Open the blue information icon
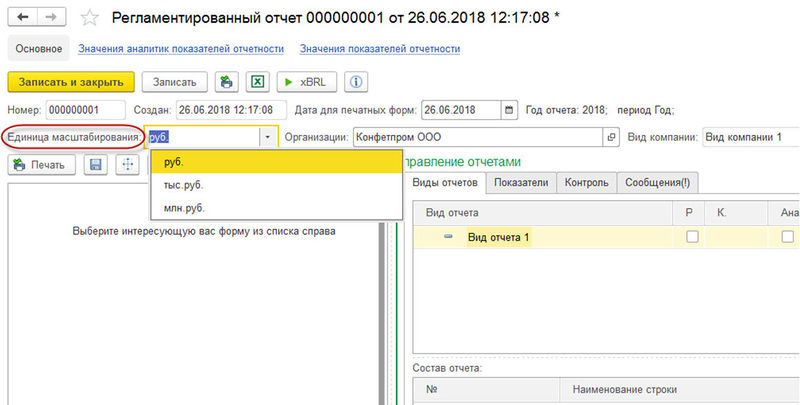Image resolution: width=800 pixels, height=405 pixels. click(356, 82)
